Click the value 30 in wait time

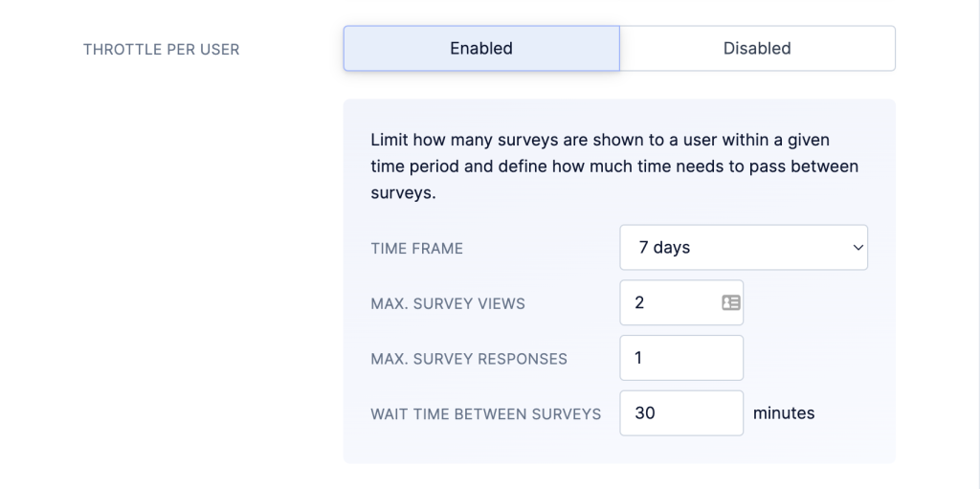(644, 413)
